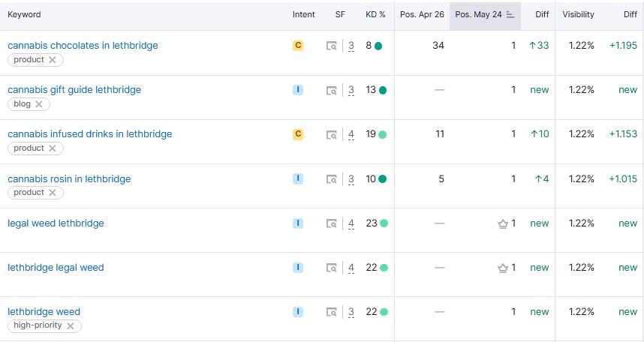Click the KD difficulty dot for cannabis chocolates
644x342 pixels.
(x=378, y=46)
